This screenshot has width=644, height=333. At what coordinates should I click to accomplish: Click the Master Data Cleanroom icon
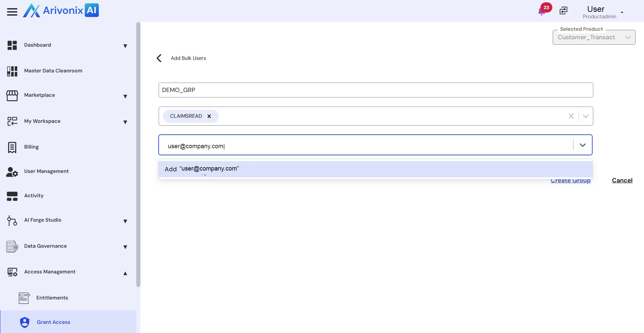click(12, 71)
